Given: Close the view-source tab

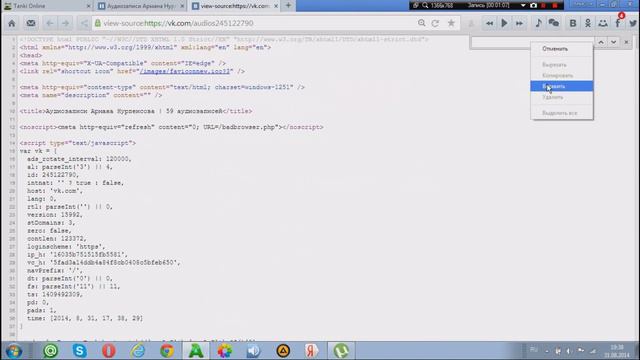Looking at the screenshot, I should coord(276,6).
